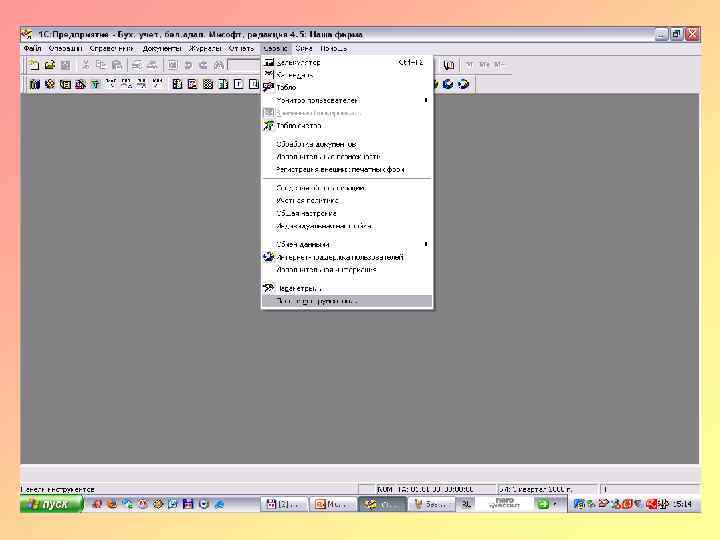
Task: Click the taskbar clock showing 15:14
Action: 683,504
